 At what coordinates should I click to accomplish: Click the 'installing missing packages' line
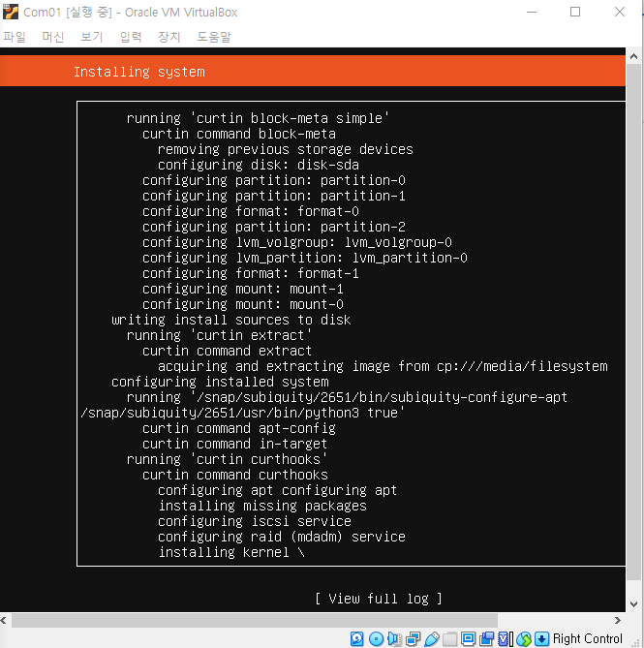tap(262, 506)
